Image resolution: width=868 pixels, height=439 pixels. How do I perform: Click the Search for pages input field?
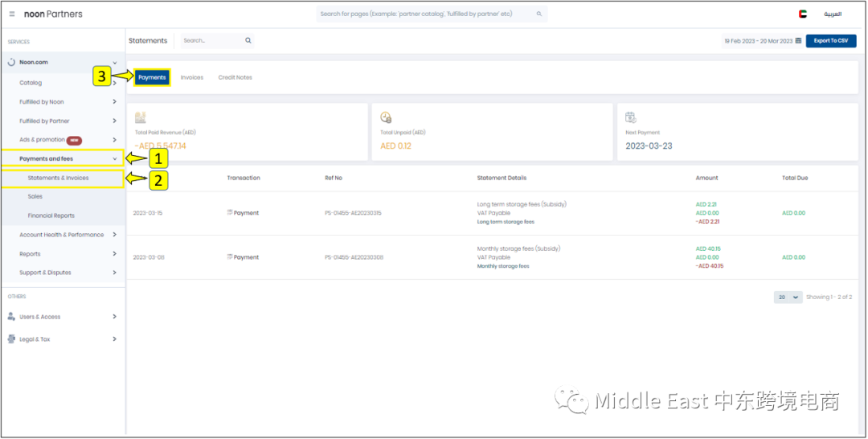432,14
